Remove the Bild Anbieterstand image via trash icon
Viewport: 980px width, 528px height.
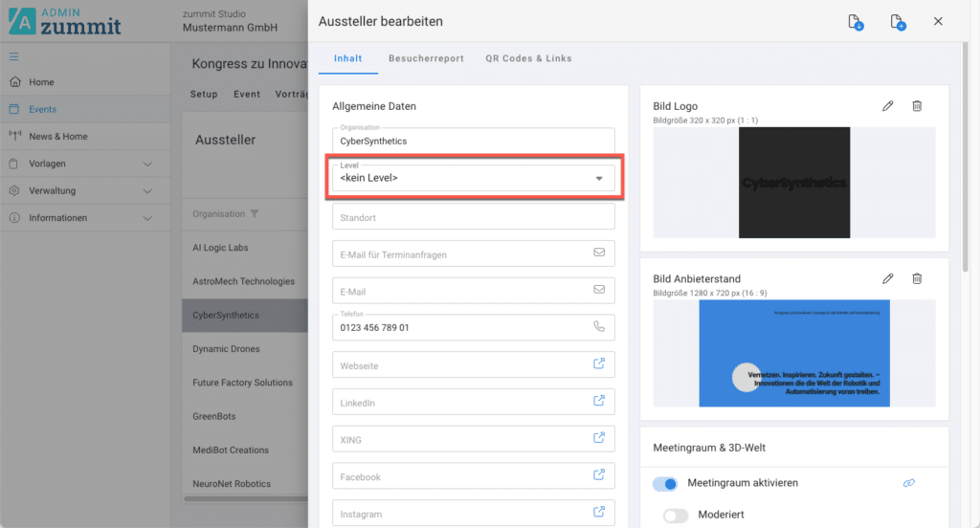(x=917, y=278)
